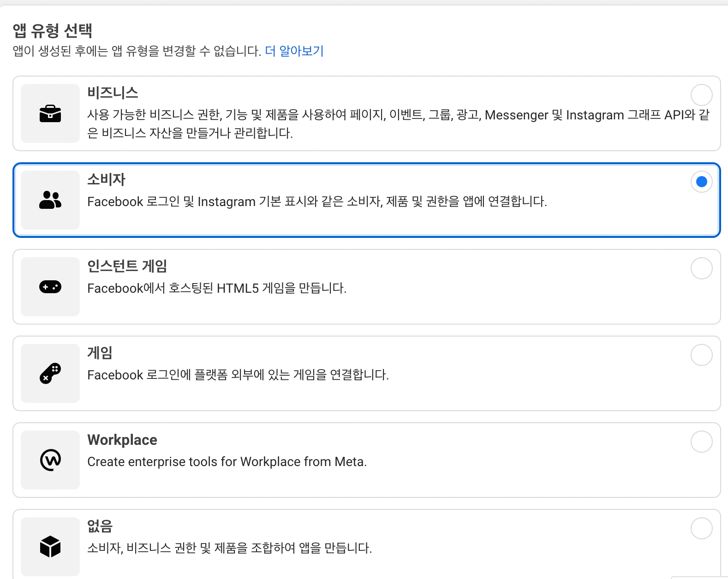Screen dimensions: 728x579
Task: Click the 게임 title text
Action: point(100,353)
